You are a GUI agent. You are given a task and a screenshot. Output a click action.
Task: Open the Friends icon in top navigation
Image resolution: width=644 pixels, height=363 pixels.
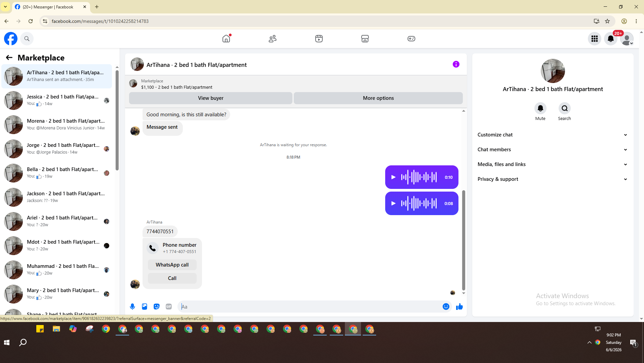tap(273, 39)
